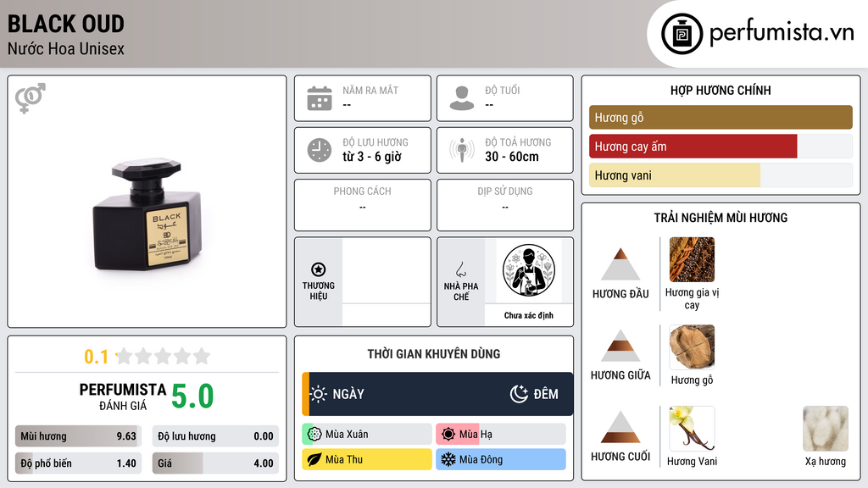Click the Dịp sử dụng card
868x488 pixels.
(x=505, y=205)
